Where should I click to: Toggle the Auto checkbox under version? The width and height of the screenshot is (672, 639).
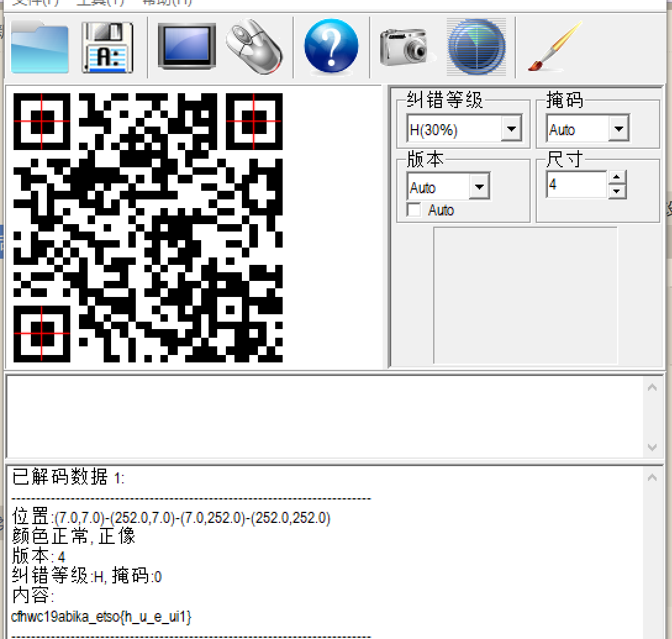[x=413, y=210]
